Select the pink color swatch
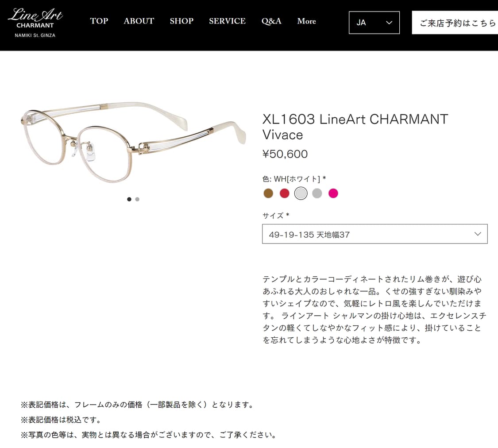The width and height of the screenshot is (498, 448). click(333, 193)
